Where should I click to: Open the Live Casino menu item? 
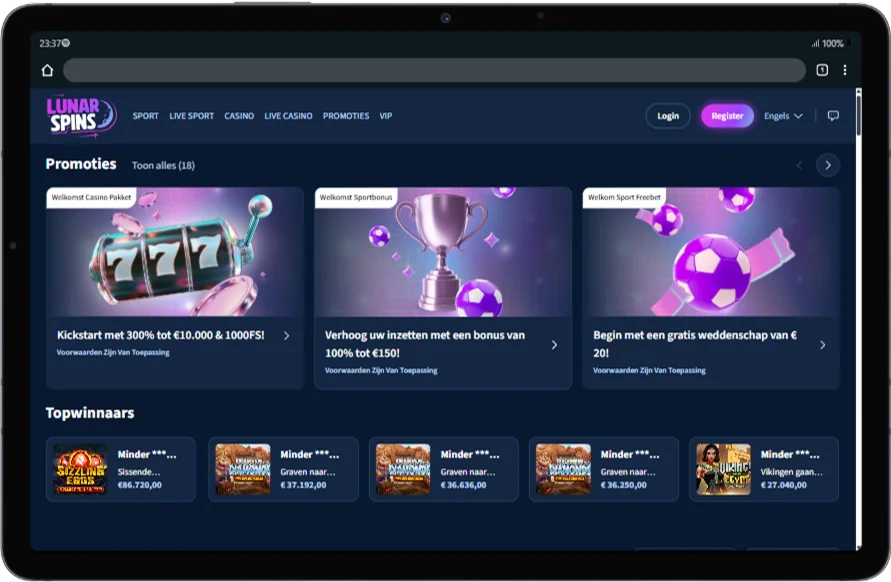coord(288,116)
